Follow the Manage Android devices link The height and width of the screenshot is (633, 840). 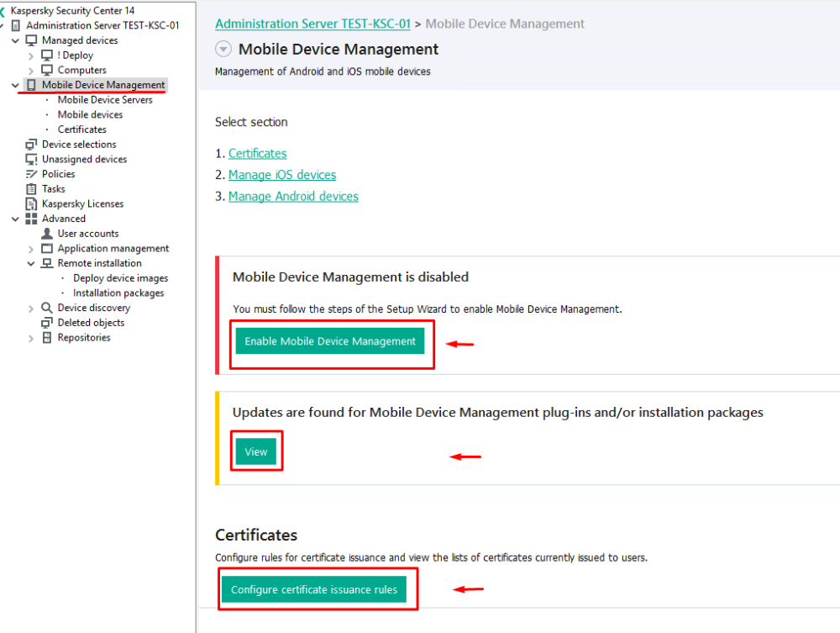293,197
